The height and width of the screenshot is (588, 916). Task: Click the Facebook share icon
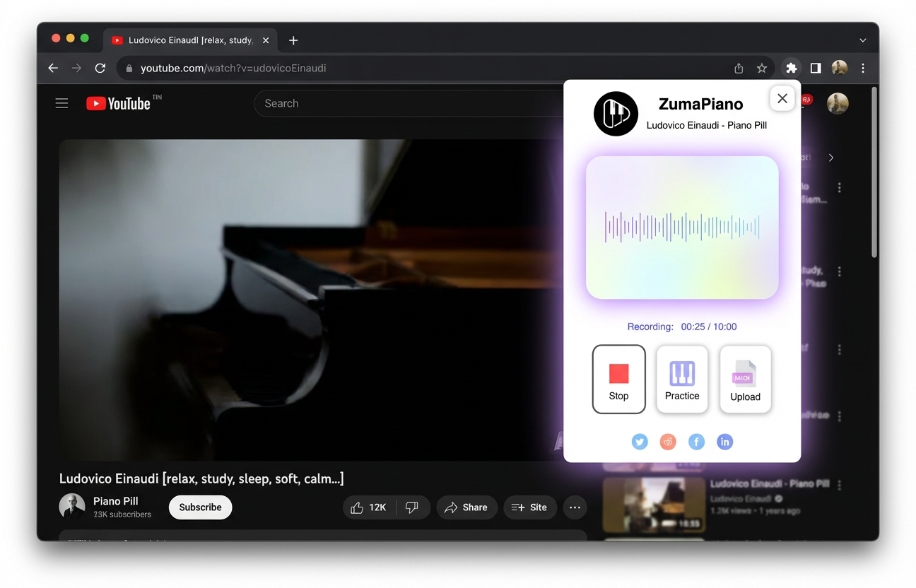click(x=696, y=442)
